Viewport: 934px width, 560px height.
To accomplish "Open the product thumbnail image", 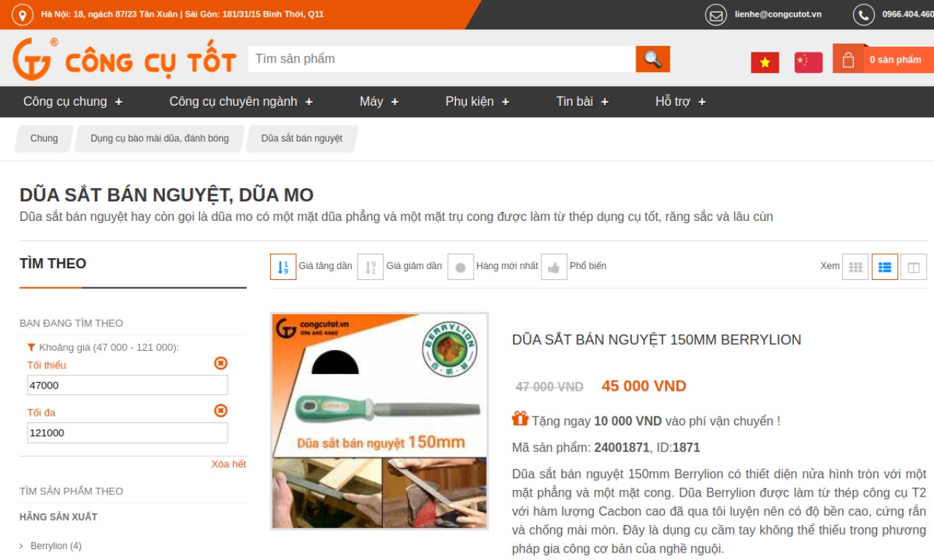I will pos(379,421).
